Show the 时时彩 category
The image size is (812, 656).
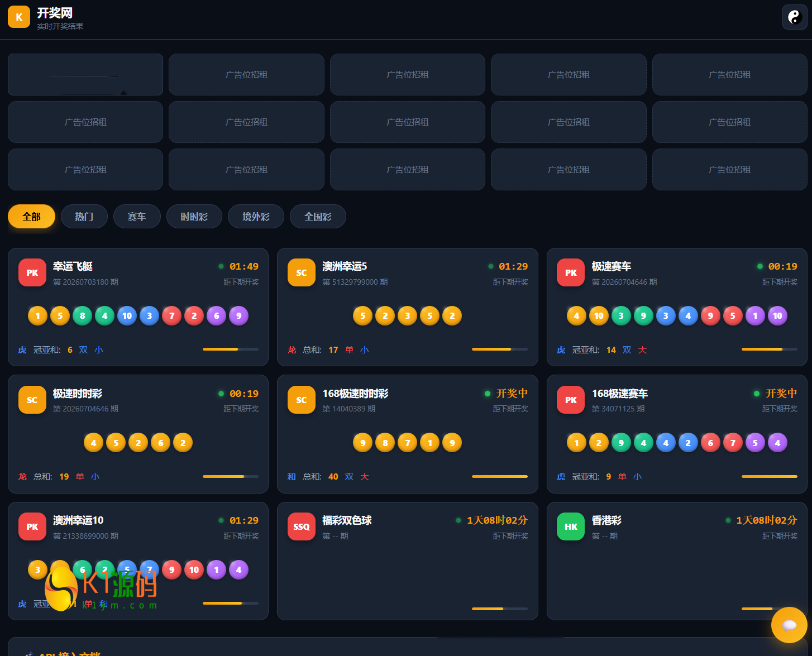[194, 217]
